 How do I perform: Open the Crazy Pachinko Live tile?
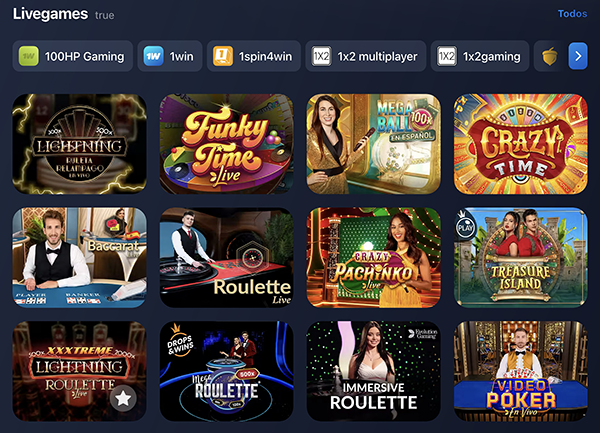pos(373,257)
